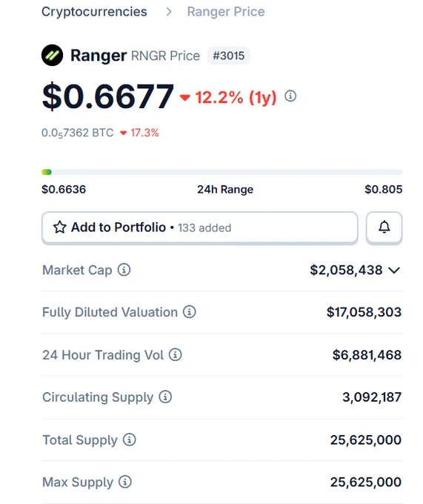Click the $0.6677 price value
Viewport: 423px width, 504px height.
click(x=108, y=96)
